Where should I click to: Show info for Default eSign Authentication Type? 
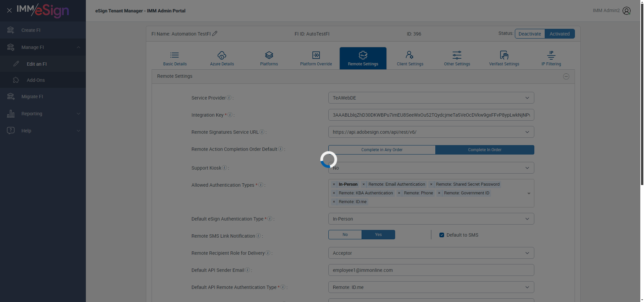pos(270,219)
